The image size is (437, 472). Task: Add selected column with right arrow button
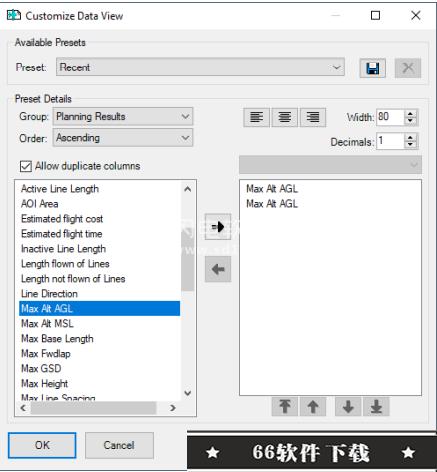(218, 227)
